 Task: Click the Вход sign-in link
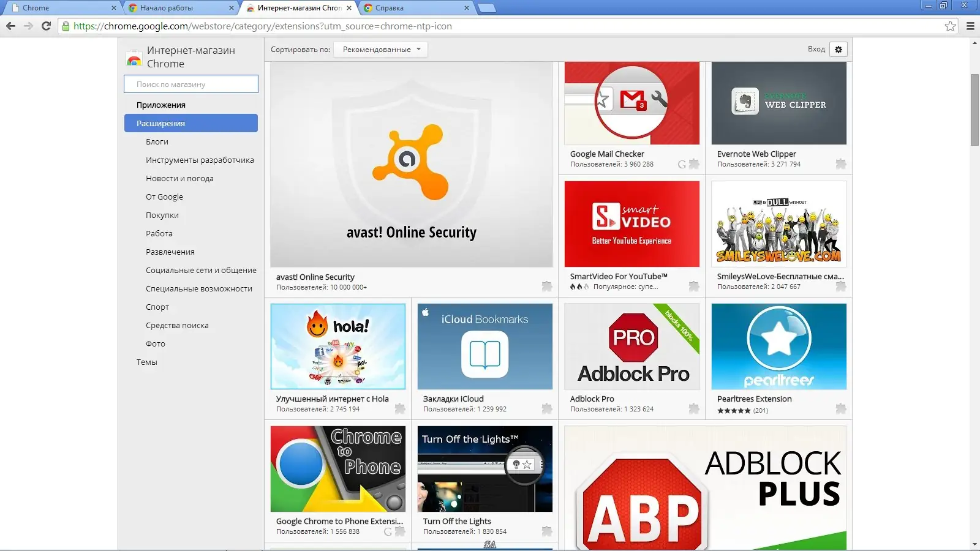point(816,49)
